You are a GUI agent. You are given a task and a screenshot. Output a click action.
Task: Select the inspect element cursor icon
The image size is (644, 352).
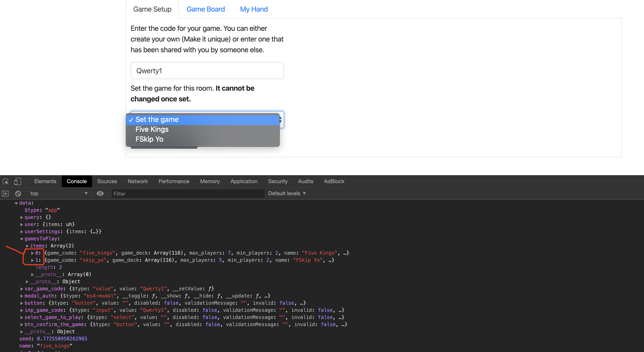pyautogui.click(x=6, y=182)
